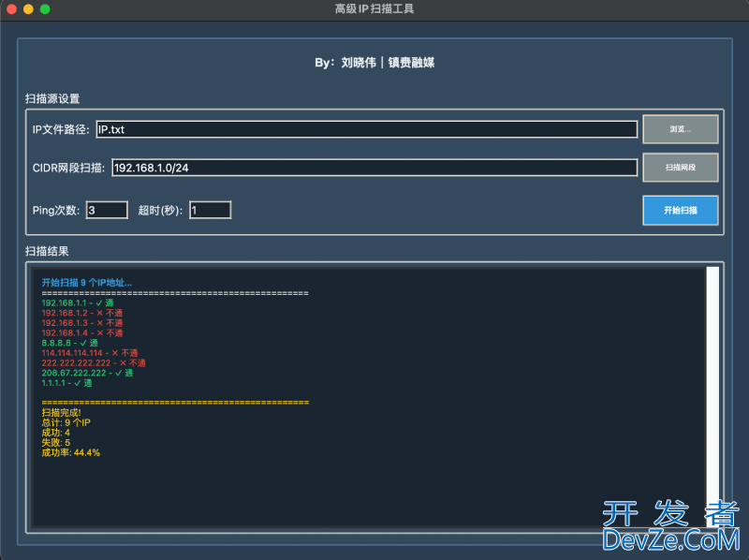Image resolution: width=749 pixels, height=560 pixels.
Task: Click the results panel vertical scrollbar
Action: [x=712, y=396]
